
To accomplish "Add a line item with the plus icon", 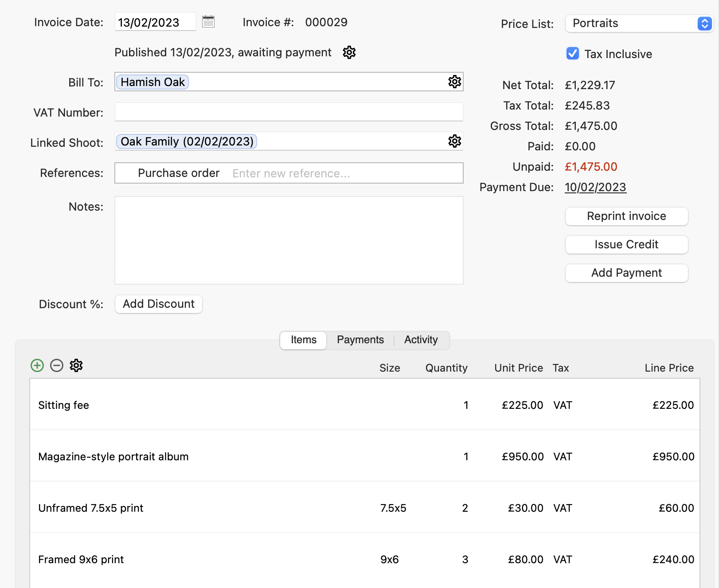I will 37,365.
